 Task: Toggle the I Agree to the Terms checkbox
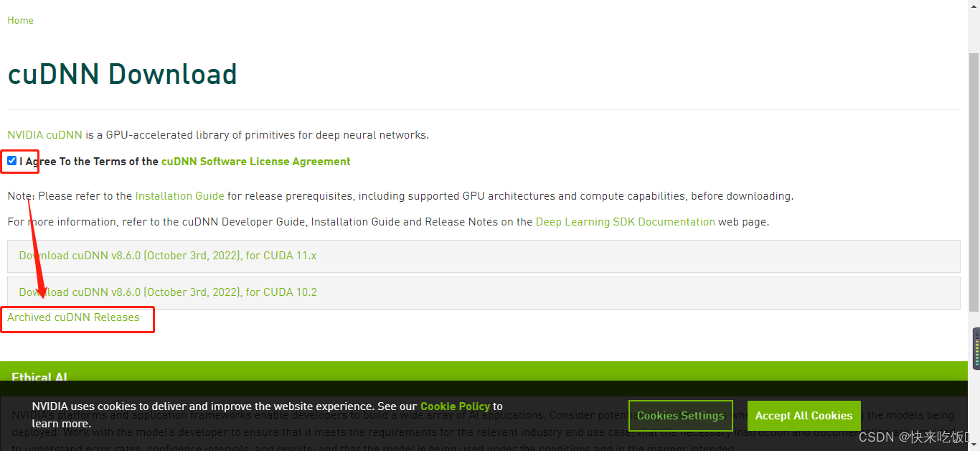pyautogui.click(x=12, y=161)
